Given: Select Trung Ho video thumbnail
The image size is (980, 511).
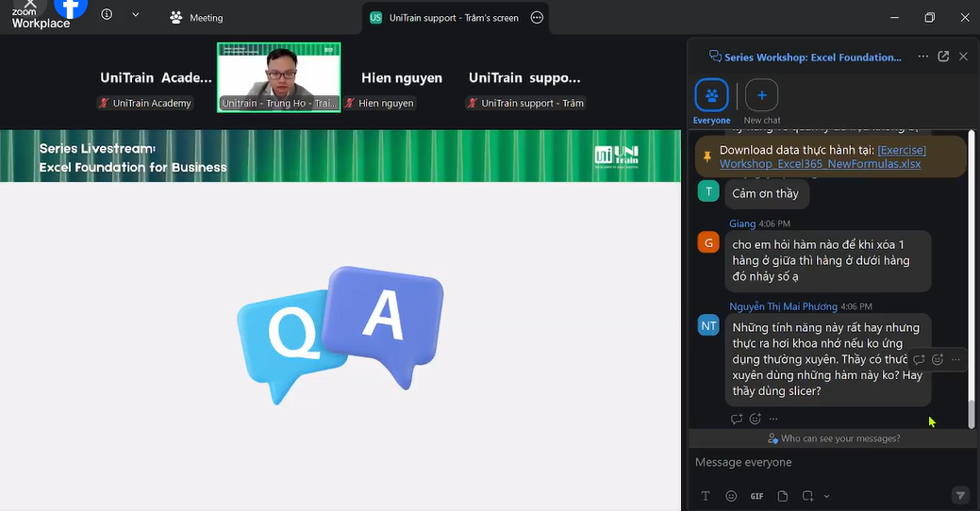Looking at the screenshot, I should [x=279, y=77].
